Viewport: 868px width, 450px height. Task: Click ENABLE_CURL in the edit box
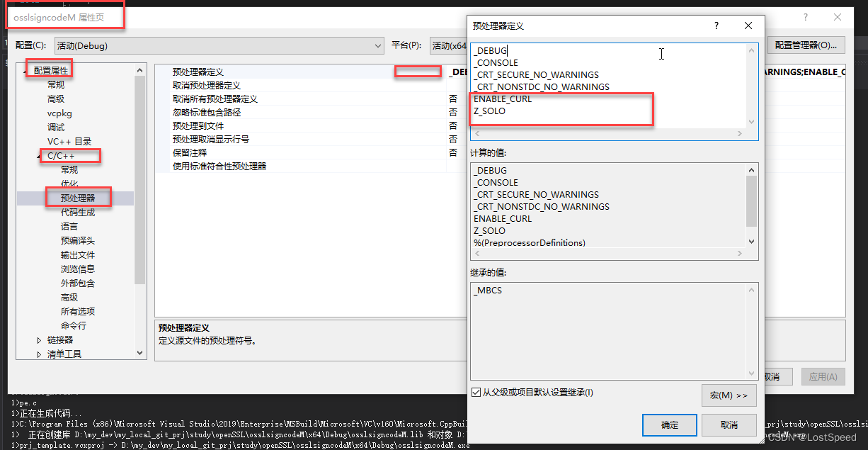point(502,99)
